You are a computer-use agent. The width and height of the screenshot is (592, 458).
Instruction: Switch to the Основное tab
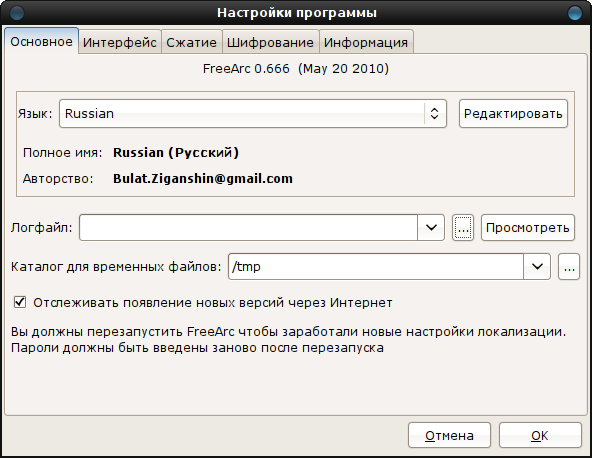tap(42, 41)
